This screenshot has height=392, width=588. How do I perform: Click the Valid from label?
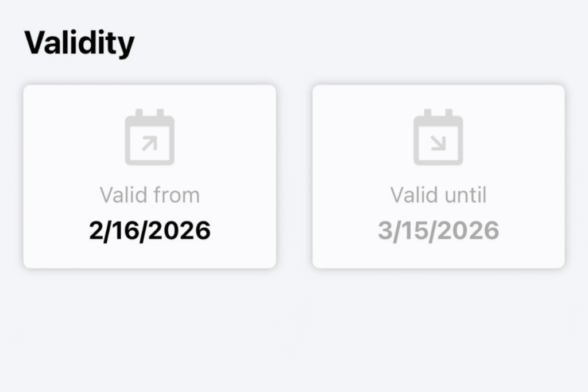(x=149, y=194)
